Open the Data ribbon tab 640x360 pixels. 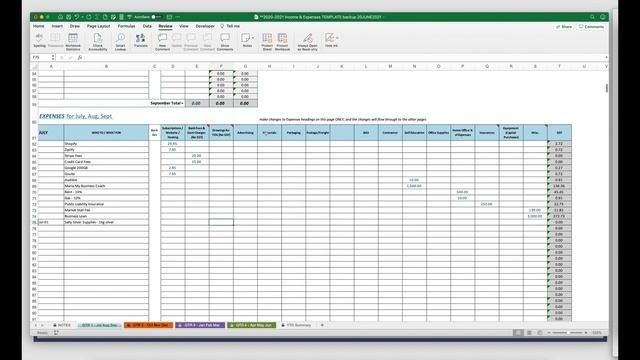tap(147, 26)
